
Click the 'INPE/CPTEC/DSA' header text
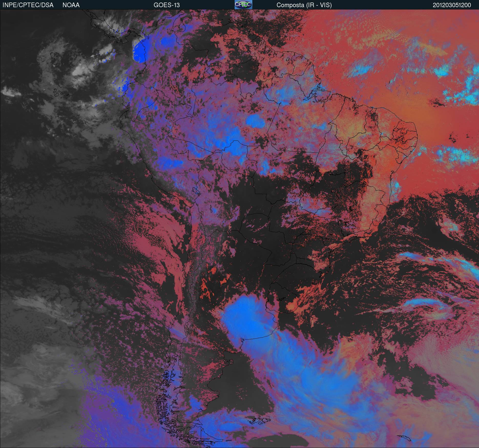click(28, 5)
